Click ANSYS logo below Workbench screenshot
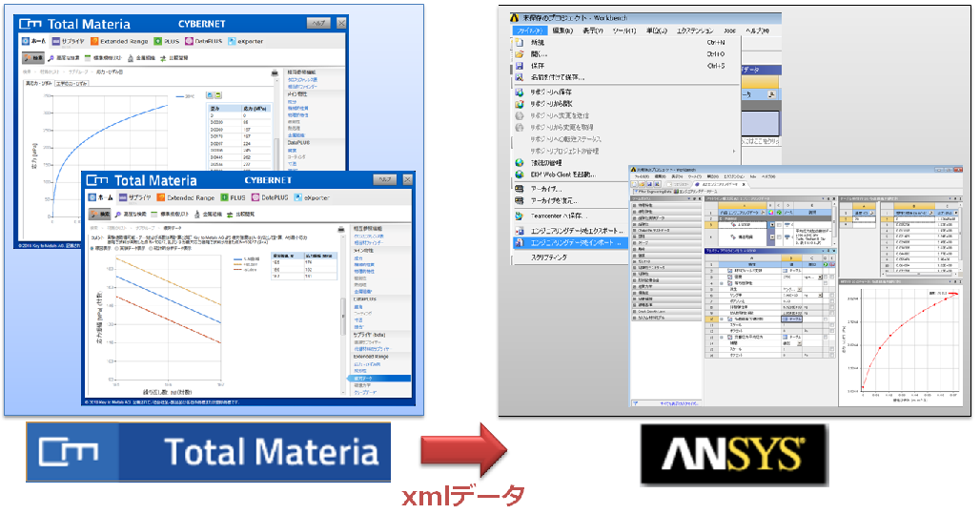 coord(734,455)
